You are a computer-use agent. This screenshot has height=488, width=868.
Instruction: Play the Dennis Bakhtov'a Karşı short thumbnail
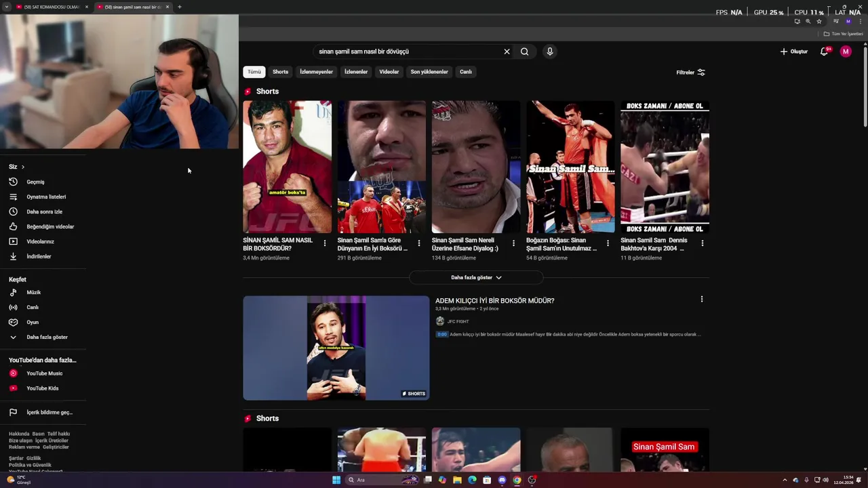point(665,167)
